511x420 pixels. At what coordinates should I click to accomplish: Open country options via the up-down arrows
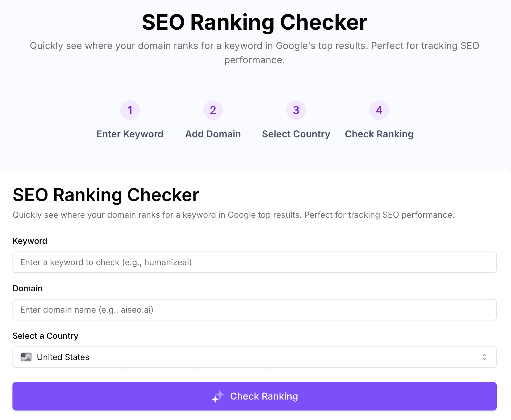click(x=485, y=357)
